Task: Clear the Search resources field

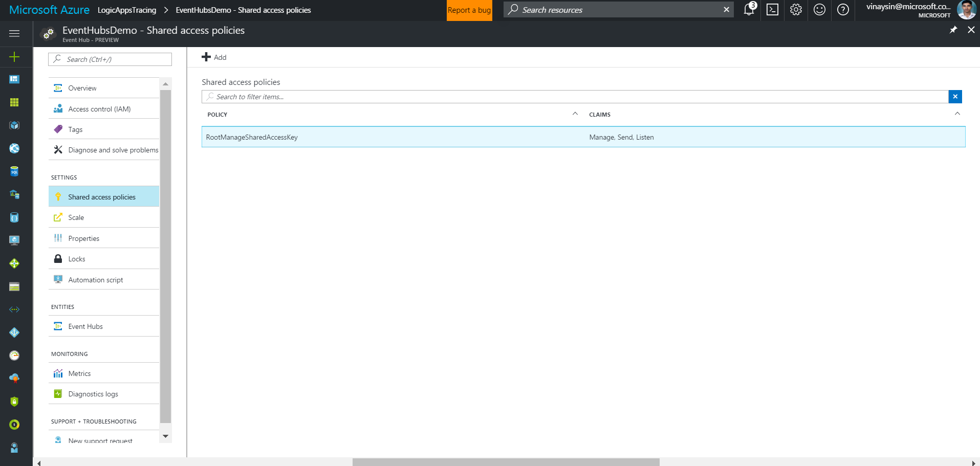Action: click(x=726, y=10)
